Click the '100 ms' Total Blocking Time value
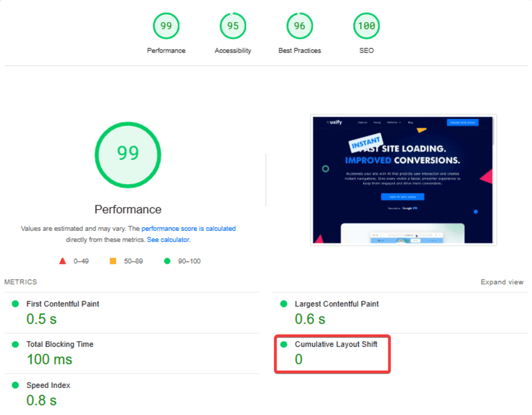 (50, 359)
